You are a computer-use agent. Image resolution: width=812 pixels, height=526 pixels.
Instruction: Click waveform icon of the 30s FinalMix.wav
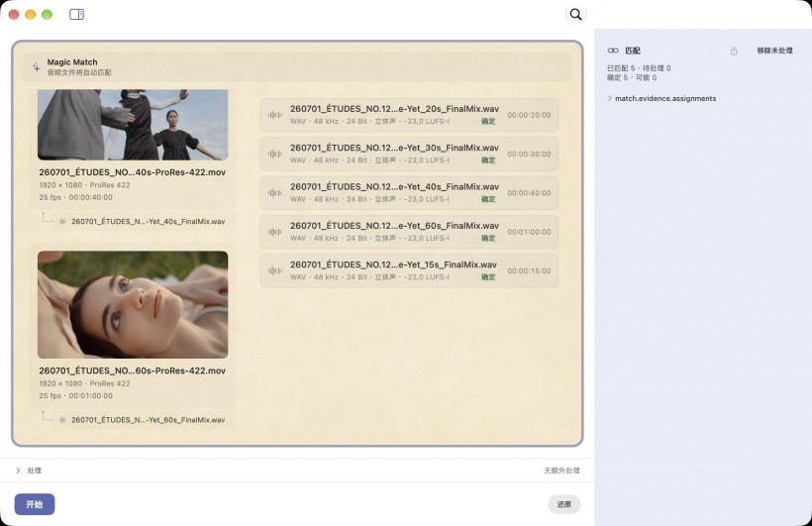275,154
